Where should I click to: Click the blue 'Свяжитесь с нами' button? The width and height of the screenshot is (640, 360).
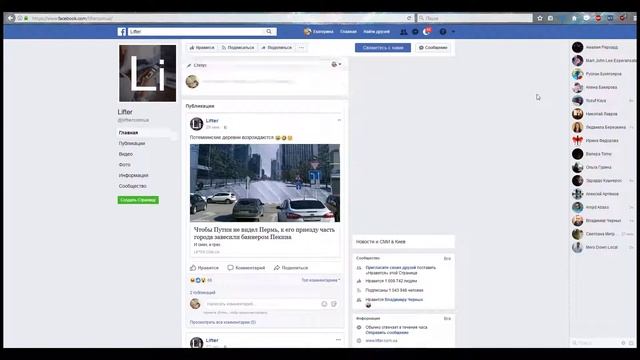click(x=383, y=48)
